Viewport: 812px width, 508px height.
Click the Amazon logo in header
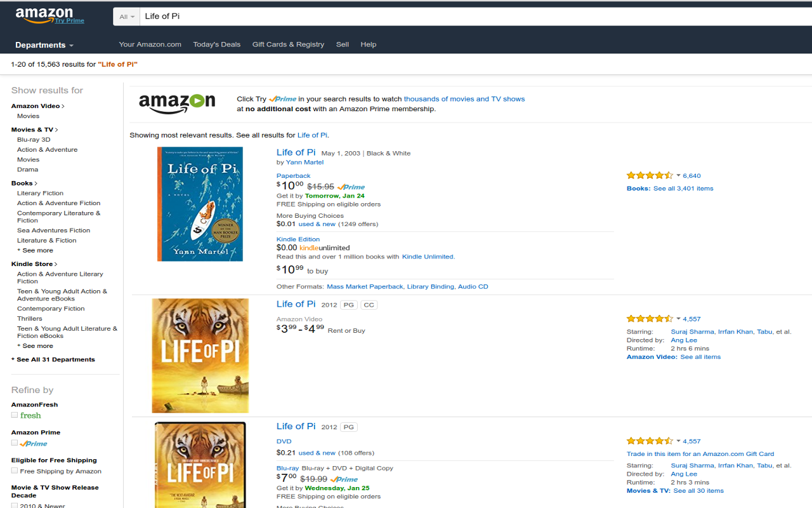44,15
